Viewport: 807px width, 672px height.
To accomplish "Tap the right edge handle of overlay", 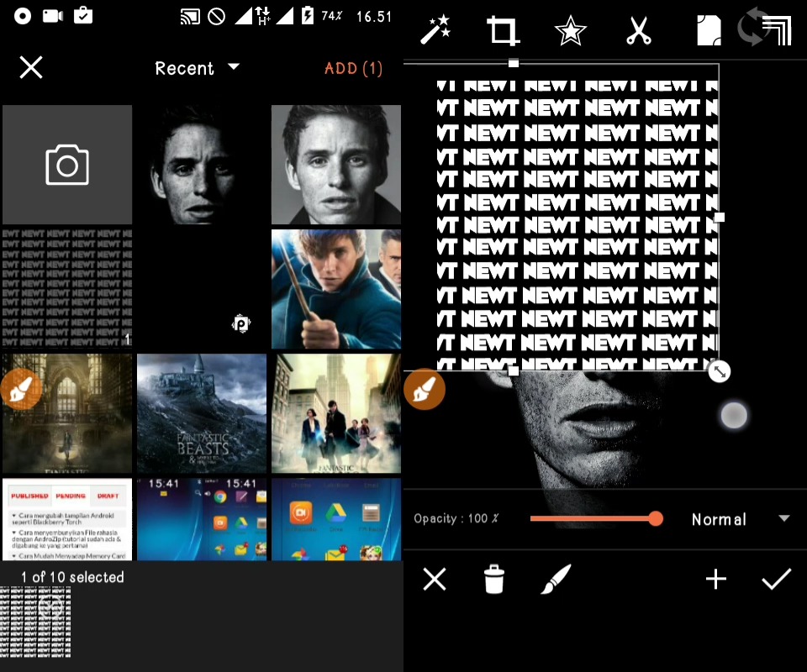I will (720, 218).
